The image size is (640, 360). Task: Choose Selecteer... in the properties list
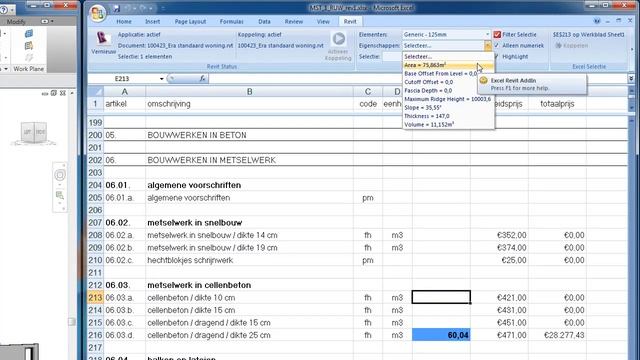pos(448,57)
